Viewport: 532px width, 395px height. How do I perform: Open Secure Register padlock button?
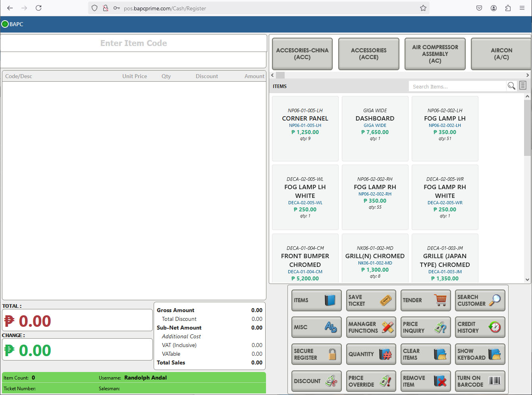coord(316,354)
